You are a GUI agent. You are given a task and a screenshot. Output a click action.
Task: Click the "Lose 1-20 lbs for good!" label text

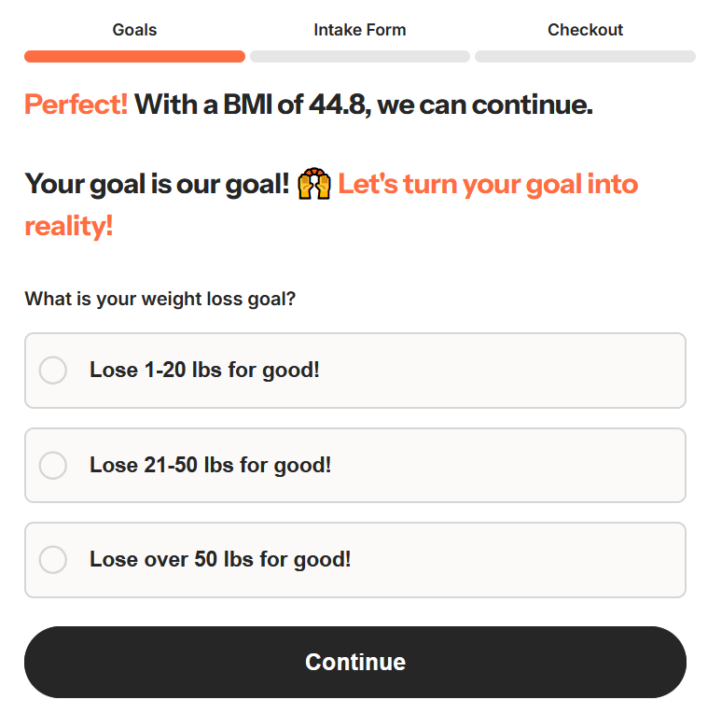pos(204,371)
